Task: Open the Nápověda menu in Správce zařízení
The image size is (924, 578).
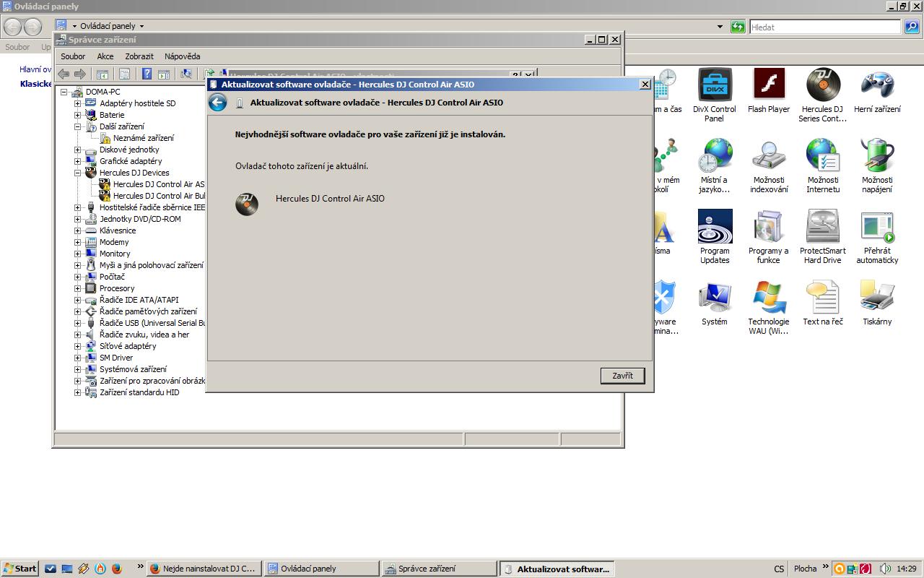Action: 183,56
